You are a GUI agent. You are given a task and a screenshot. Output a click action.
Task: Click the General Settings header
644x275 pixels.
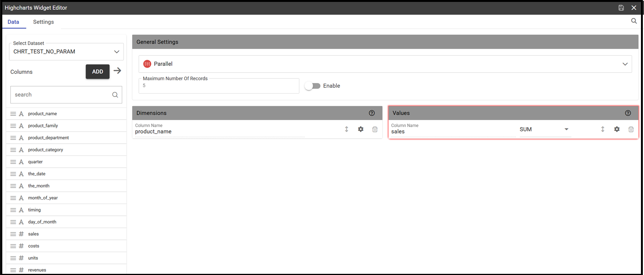(x=385, y=42)
